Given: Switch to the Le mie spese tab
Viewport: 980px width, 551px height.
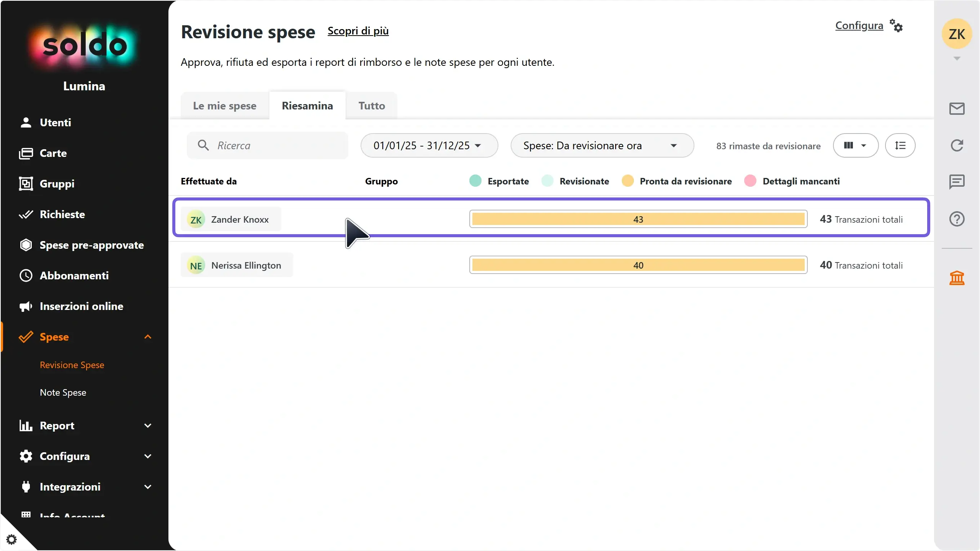Looking at the screenshot, I should (x=225, y=106).
